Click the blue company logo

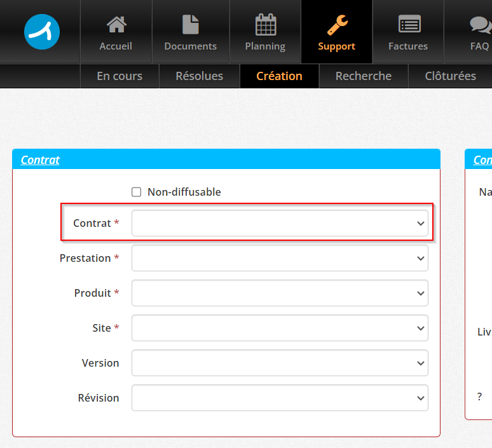[42, 32]
